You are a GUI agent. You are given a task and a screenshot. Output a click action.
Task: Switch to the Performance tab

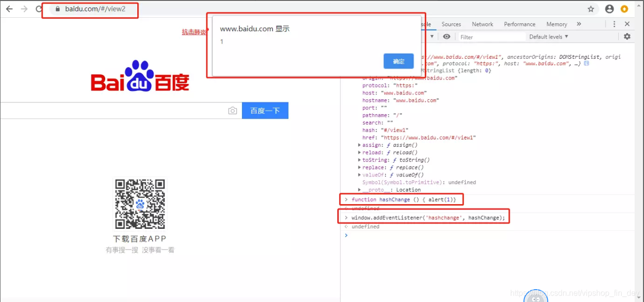coord(520,24)
